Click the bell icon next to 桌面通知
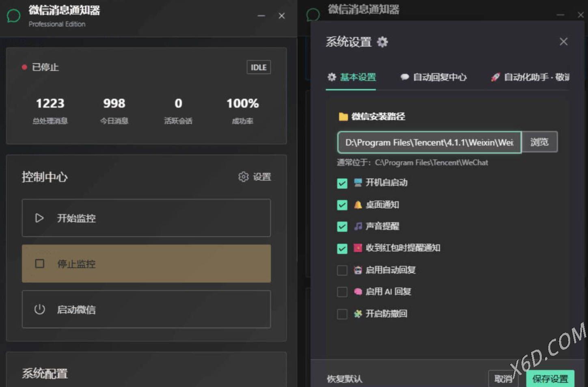 tap(357, 205)
